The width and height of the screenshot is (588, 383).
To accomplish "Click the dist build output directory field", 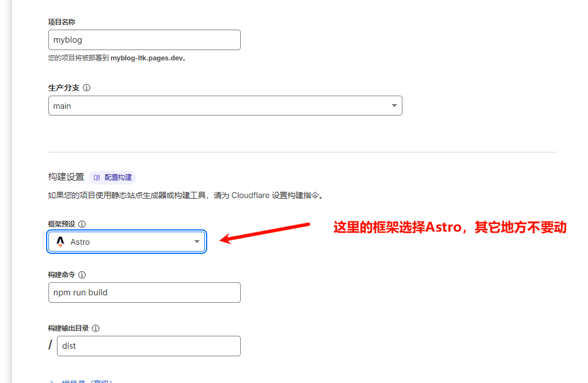I will pyautogui.click(x=149, y=346).
